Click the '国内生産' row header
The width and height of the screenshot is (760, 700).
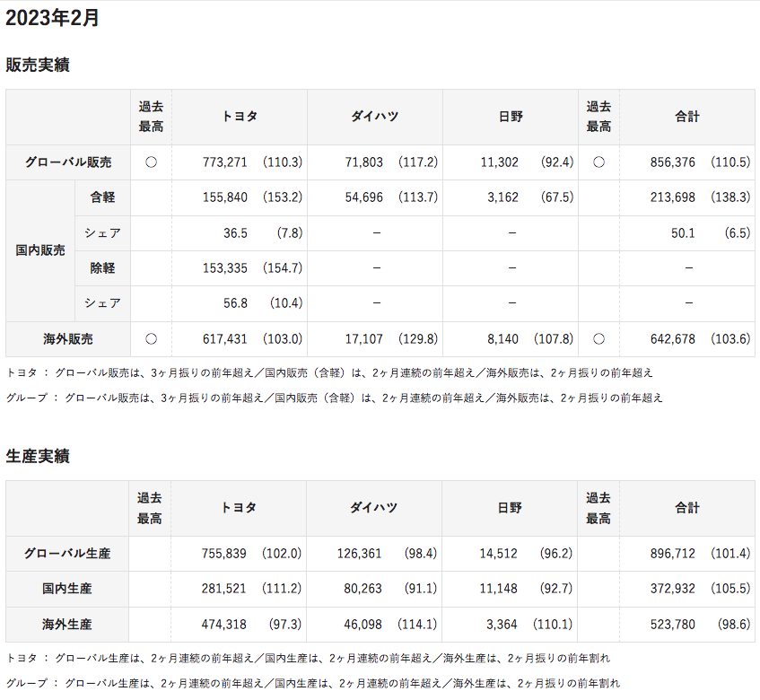67,589
